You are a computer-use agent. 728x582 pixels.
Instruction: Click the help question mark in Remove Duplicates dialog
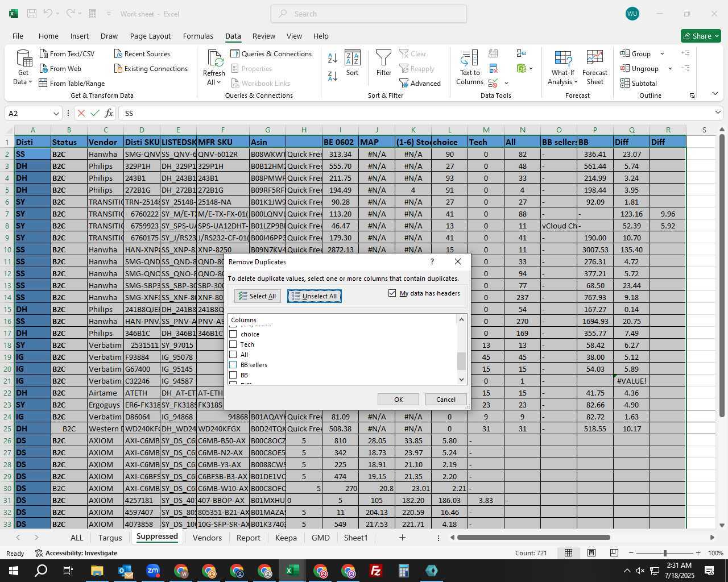(432, 261)
